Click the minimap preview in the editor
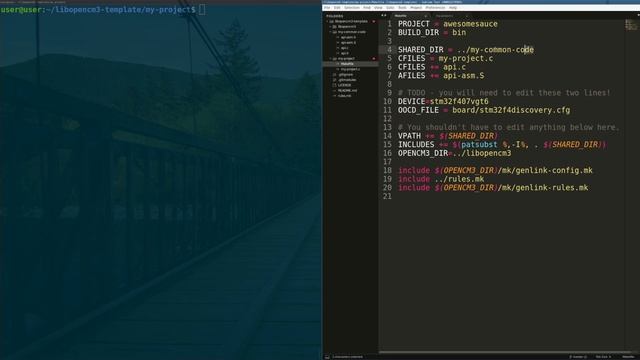The image size is (640, 360). pyautogui.click(x=631, y=25)
